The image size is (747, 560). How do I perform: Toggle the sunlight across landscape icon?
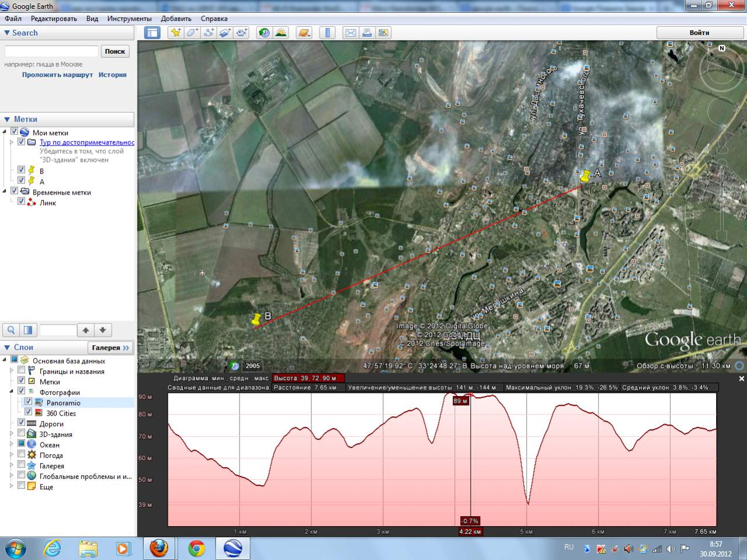click(x=281, y=33)
